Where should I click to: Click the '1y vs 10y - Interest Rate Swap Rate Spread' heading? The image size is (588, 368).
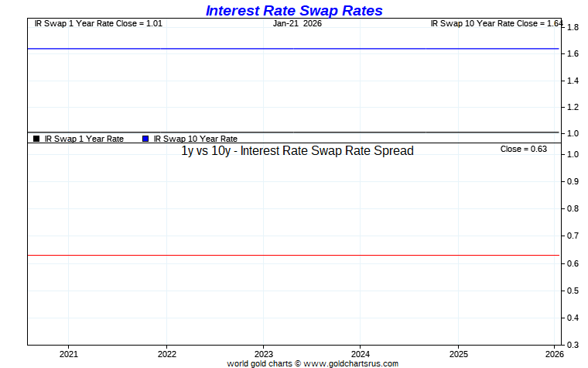coord(297,150)
